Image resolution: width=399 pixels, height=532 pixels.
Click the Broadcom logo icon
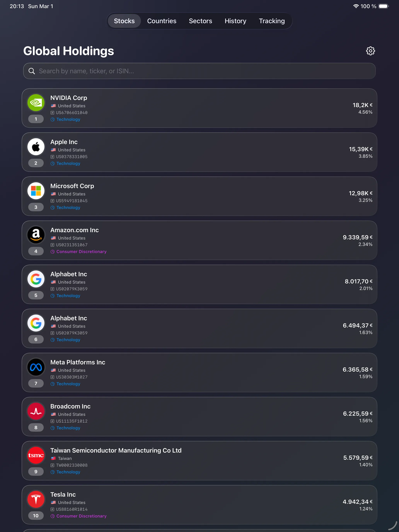[36, 411]
